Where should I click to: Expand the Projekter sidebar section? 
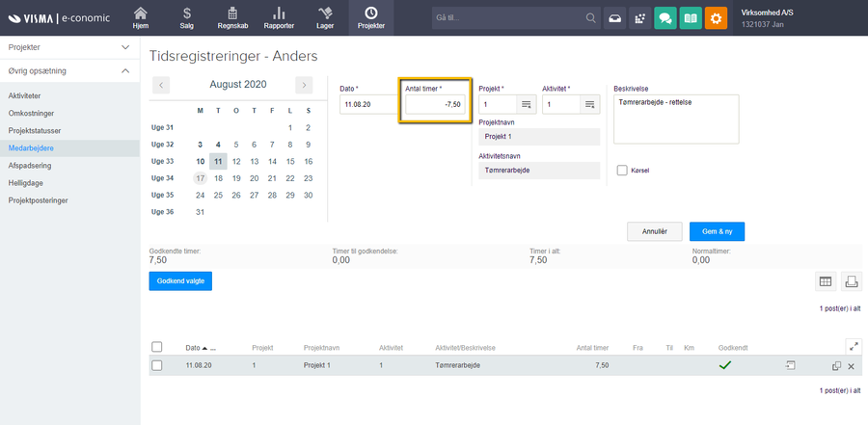point(124,46)
